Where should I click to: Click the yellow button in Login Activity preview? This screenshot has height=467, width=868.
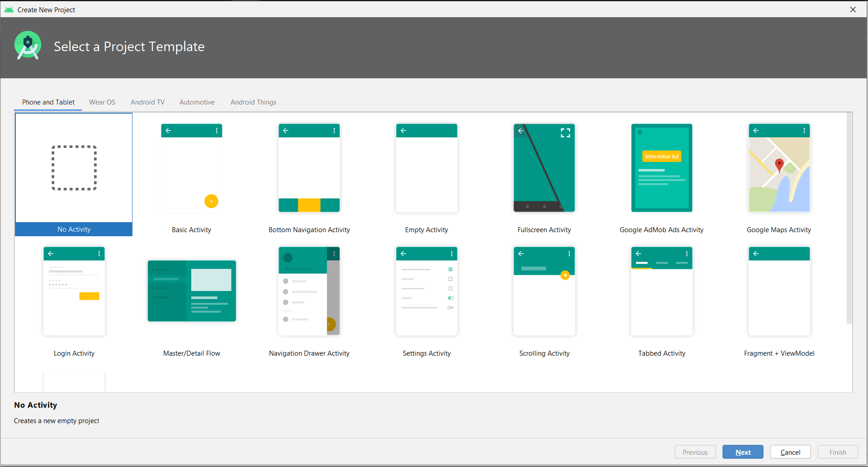coord(89,296)
